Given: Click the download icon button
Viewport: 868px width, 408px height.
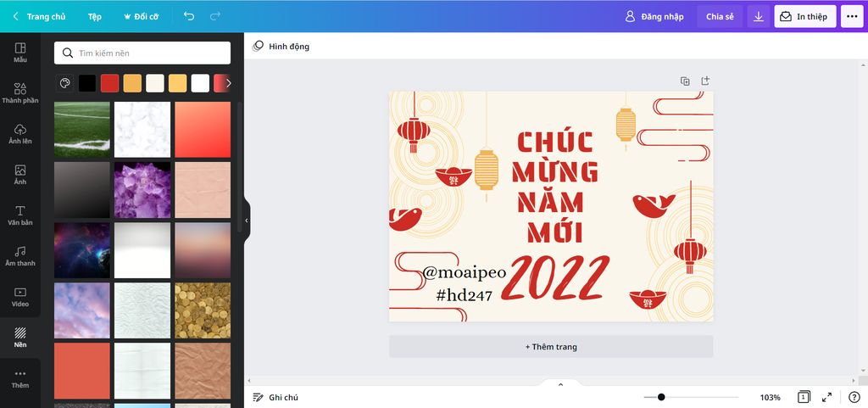Looking at the screenshot, I should tap(759, 17).
